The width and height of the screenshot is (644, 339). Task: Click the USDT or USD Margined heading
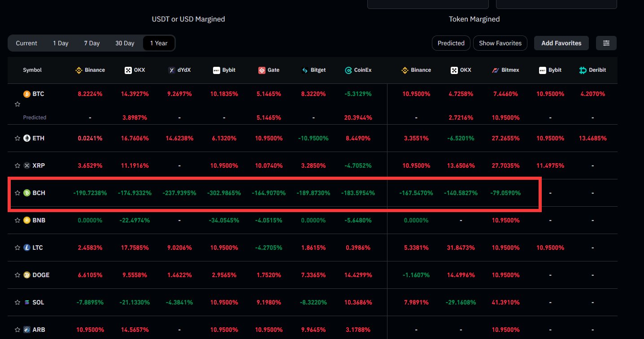pyautogui.click(x=188, y=19)
